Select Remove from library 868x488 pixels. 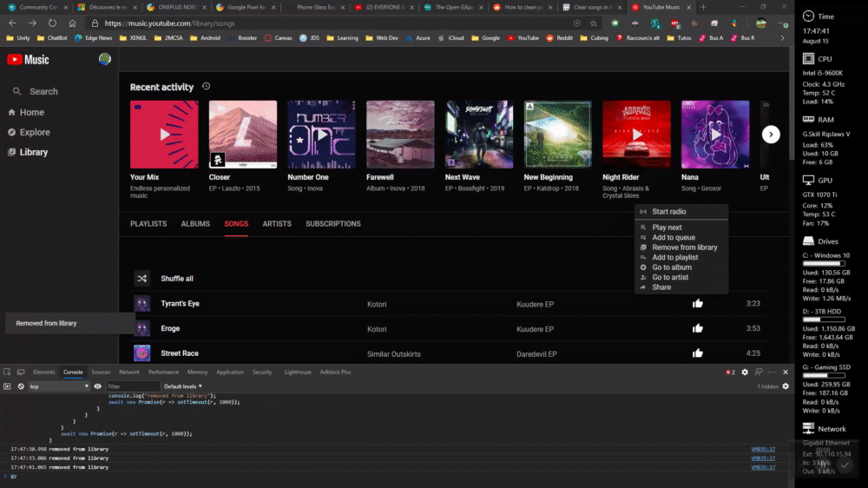point(681,247)
